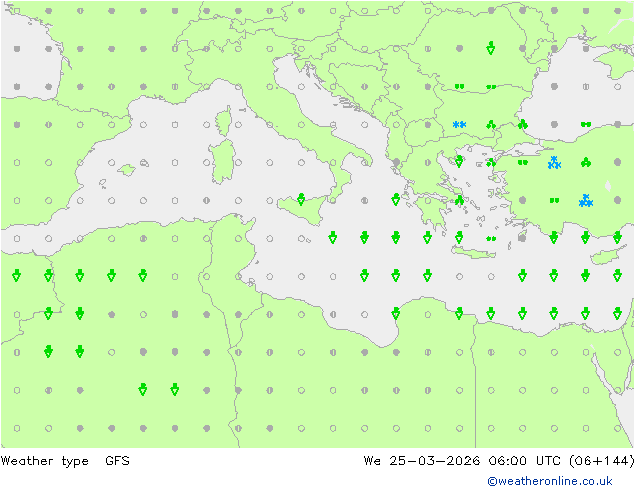Screen dimensions: 634x490
Task: Click the date 'We 25-03-2026 06:00 UTC (06+144)'
Action: [x=499, y=461]
